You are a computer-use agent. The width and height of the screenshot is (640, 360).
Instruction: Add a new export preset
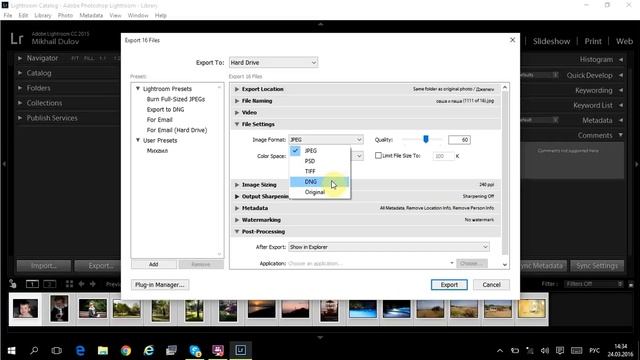coord(153,264)
